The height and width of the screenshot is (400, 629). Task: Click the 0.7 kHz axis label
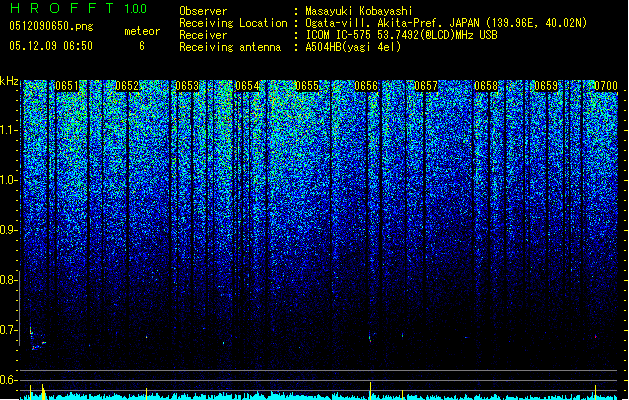click(9, 330)
